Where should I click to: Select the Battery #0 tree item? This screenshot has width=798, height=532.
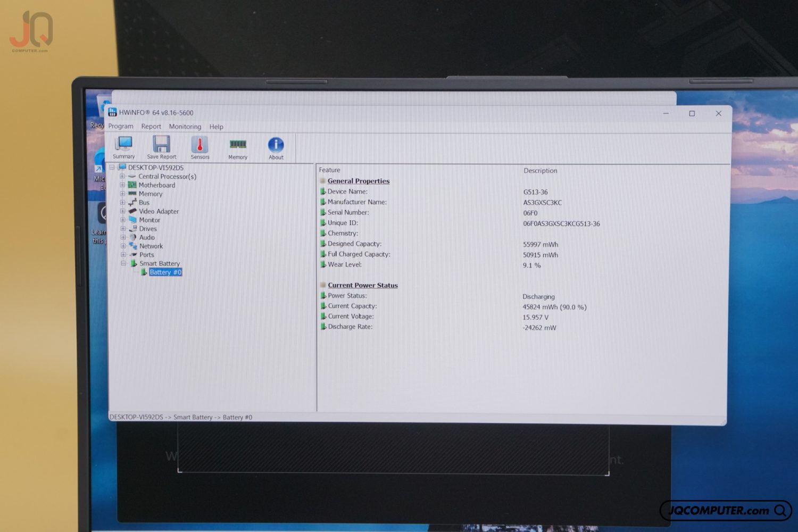(x=165, y=272)
